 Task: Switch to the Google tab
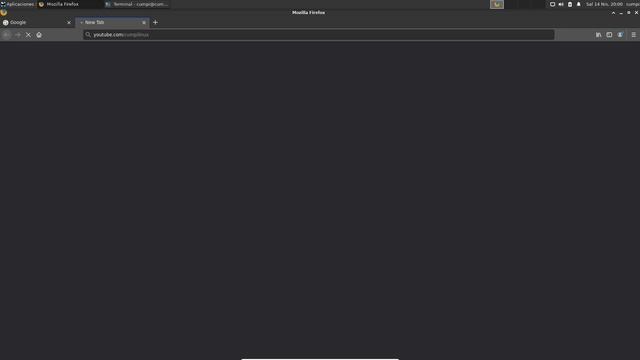37,22
